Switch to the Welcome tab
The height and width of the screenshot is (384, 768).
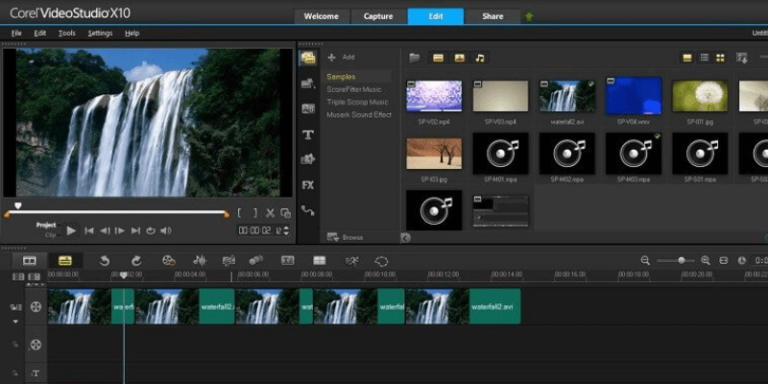[x=321, y=16]
